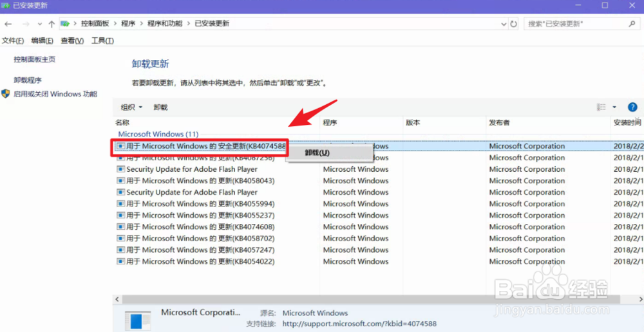
Task: Open address bar history dropdown chevron
Action: (x=504, y=24)
